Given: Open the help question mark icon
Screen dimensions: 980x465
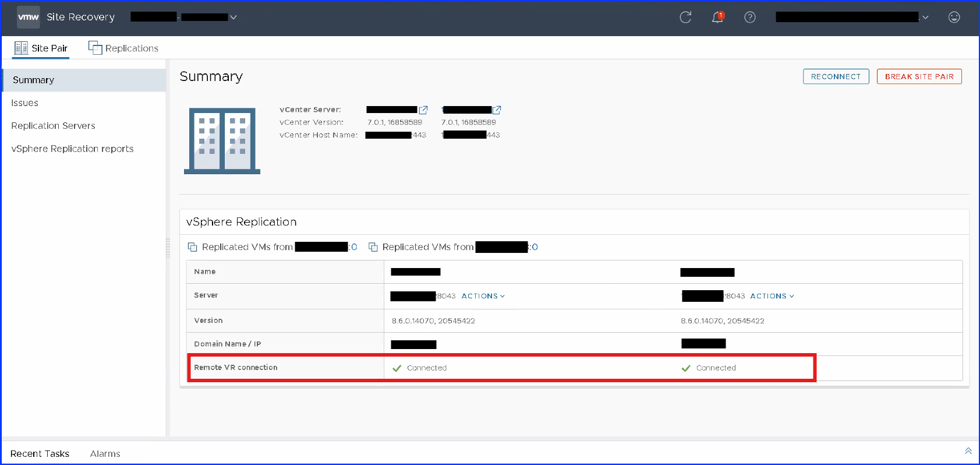Looking at the screenshot, I should (750, 17).
